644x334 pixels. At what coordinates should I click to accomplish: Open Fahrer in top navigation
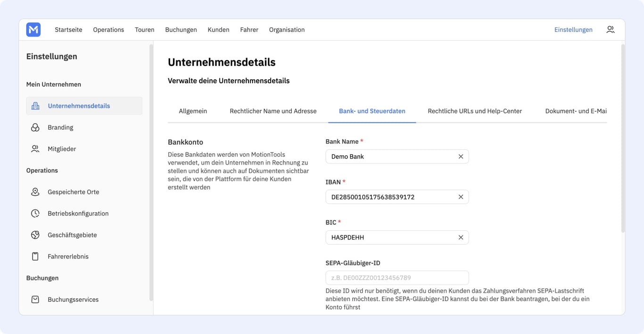(x=249, y=30)
